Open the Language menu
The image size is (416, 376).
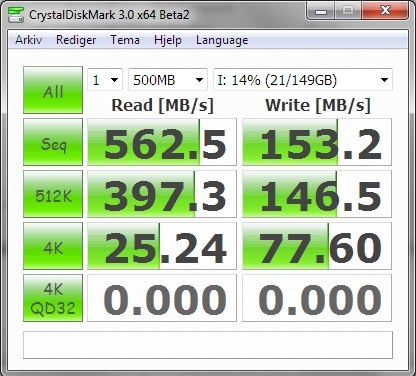point(222,40)
